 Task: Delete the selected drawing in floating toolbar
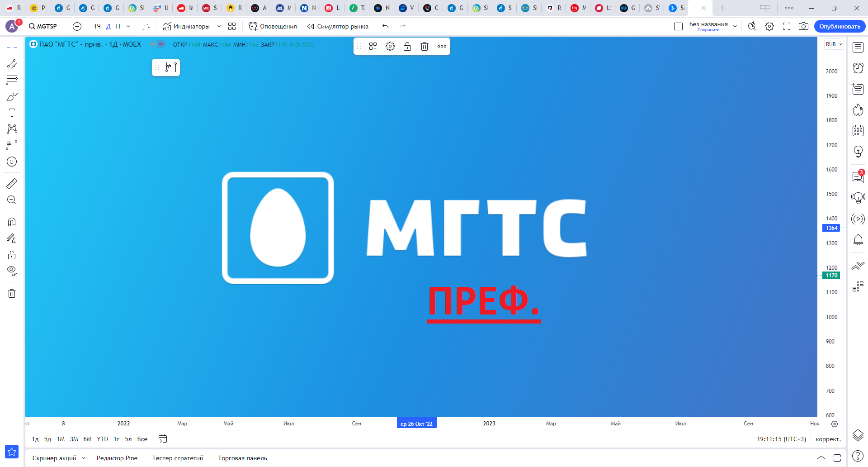(425, 46)
